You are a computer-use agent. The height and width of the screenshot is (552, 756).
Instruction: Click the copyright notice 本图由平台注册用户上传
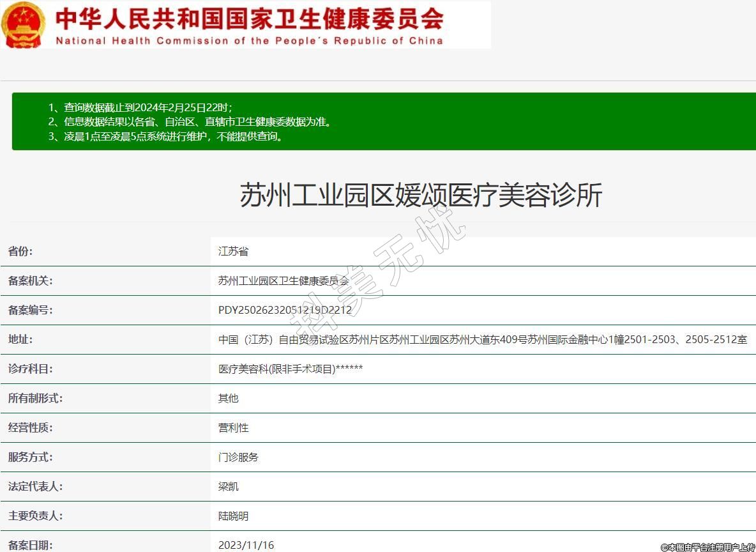(x=707, y=547)
